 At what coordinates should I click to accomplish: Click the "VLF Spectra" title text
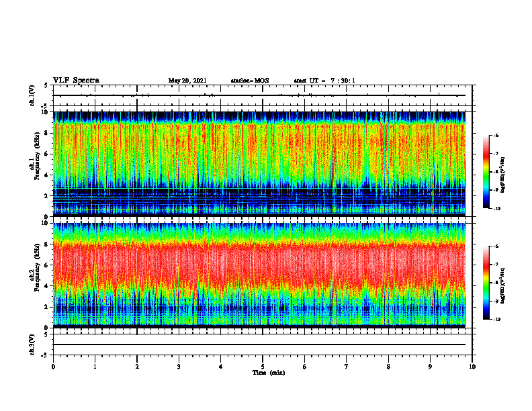[x=76, y=81]
